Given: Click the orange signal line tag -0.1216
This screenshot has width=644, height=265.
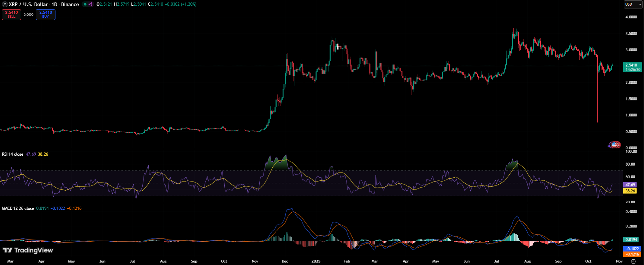Looking at the screenshot, I should click(x=632, y=254).
